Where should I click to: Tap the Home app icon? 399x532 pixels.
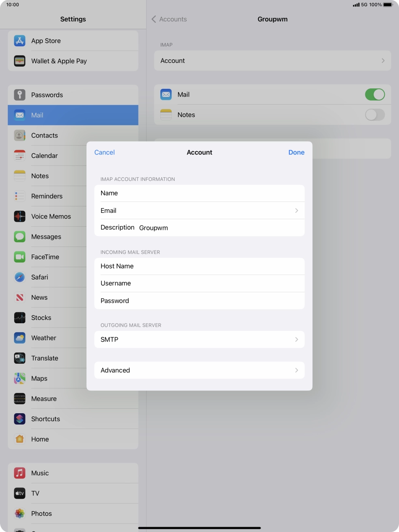(19, 439)
